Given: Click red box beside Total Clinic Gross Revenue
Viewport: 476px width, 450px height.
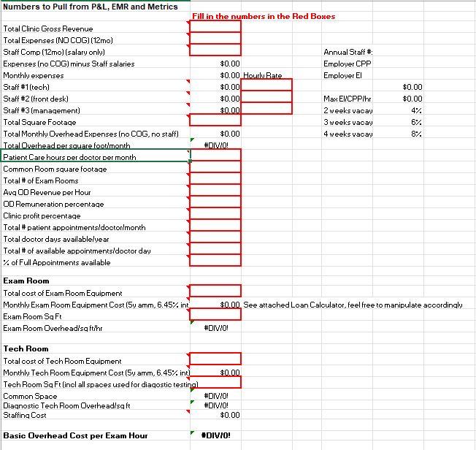Looking at the screenshot, I should 215,27.
